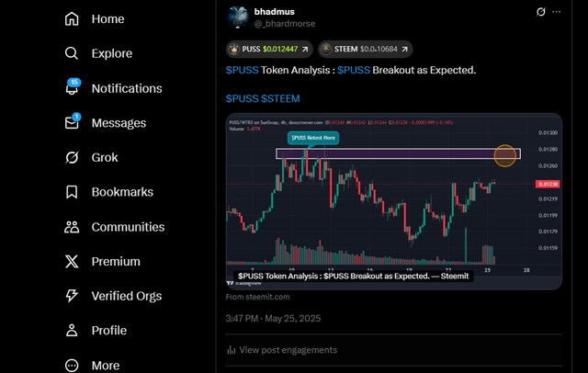
Task: Click bhadmus profile avatar
Action: point(237,17)
